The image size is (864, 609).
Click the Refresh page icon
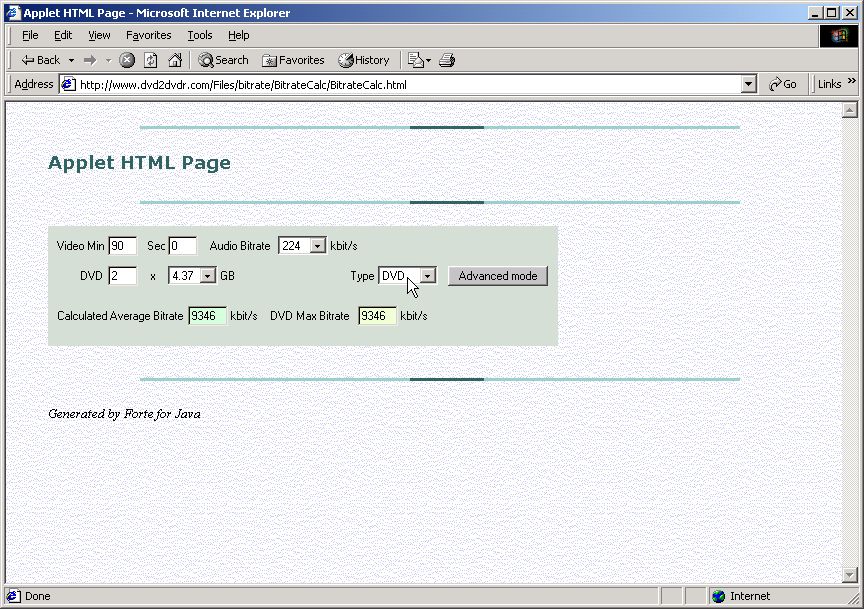coord(151,60)
